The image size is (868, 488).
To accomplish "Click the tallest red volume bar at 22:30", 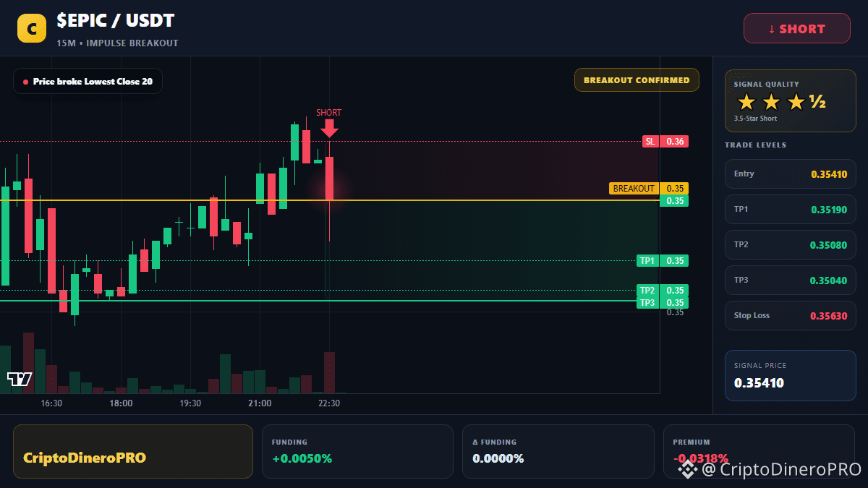I will tap(329, 372).
